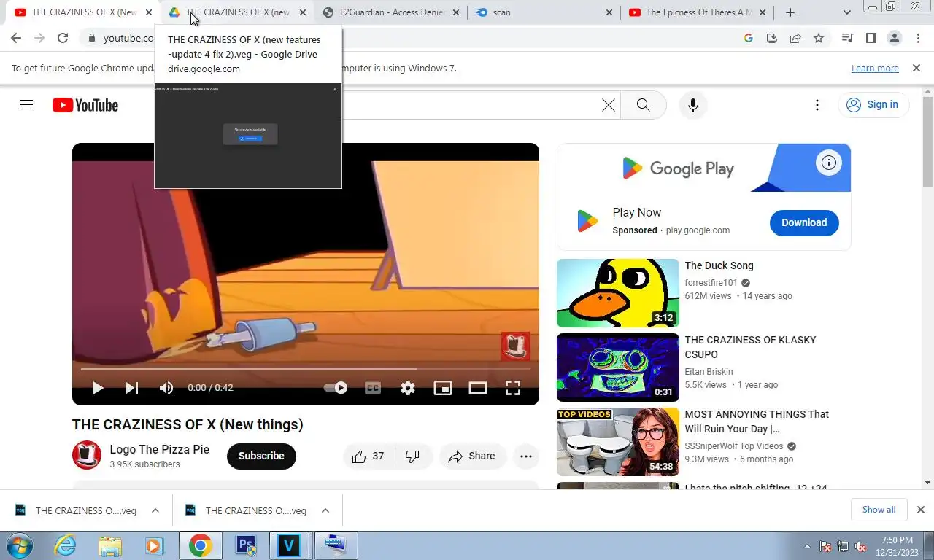
Task: Close the downloads bar
Action: pos(920,510)
